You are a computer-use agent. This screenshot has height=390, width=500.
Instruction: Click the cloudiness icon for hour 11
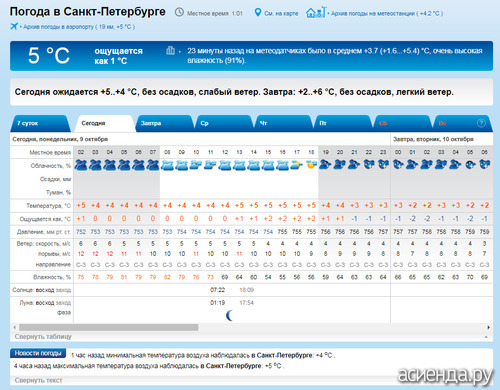tap(210, 165)
